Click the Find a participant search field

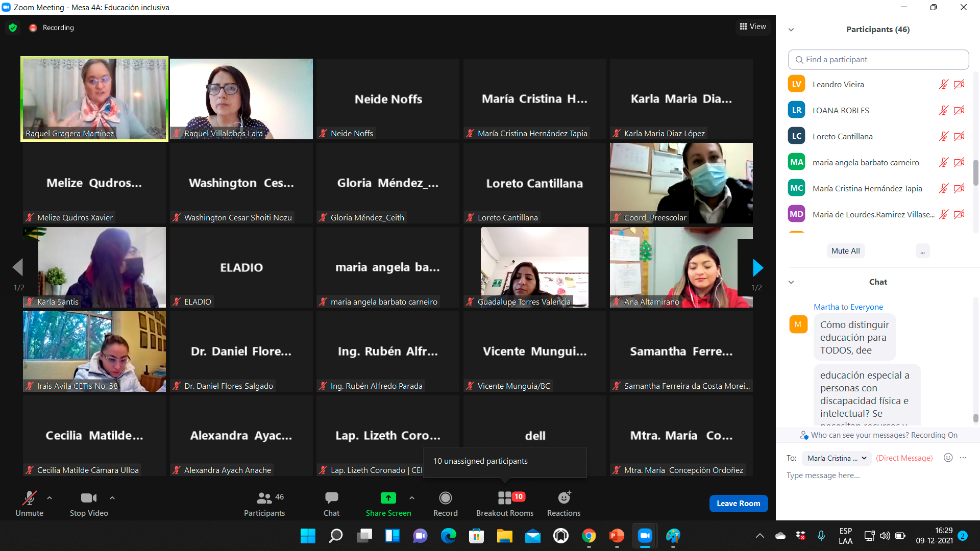(878, 60)
